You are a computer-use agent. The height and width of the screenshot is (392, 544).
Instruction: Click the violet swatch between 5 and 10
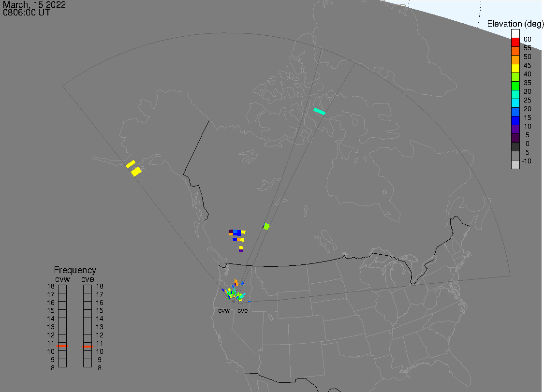515,129
